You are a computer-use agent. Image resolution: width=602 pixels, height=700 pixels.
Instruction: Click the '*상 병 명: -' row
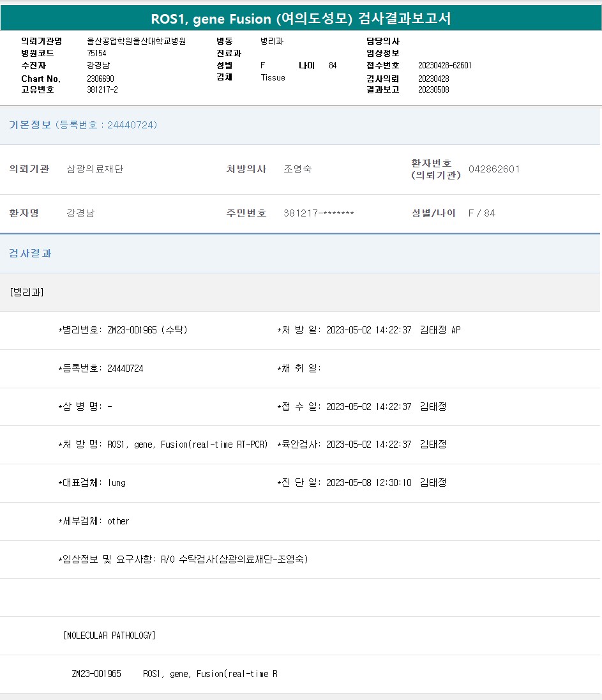coord(86,407)
